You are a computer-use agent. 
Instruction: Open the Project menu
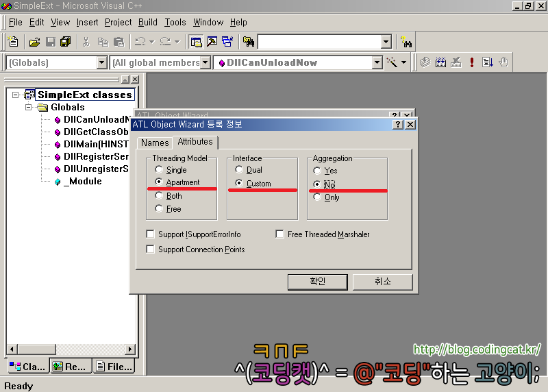click(x=118, y=23)
